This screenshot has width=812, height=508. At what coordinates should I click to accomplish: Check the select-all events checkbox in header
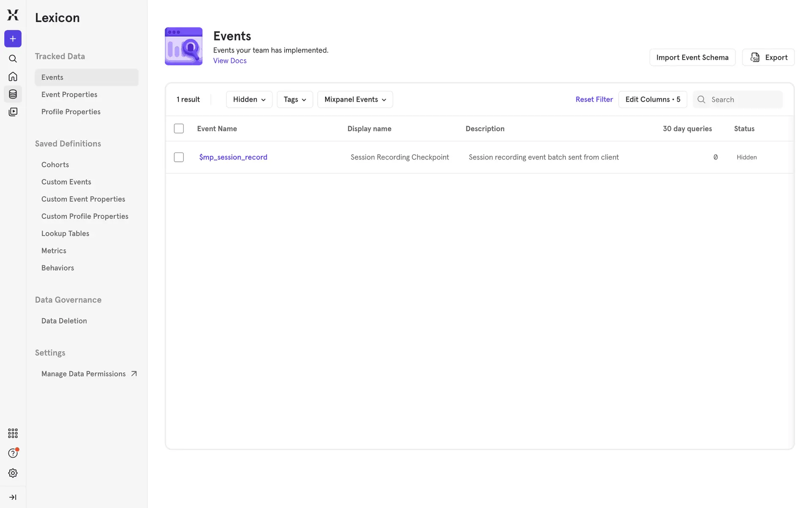pos(179,129)
